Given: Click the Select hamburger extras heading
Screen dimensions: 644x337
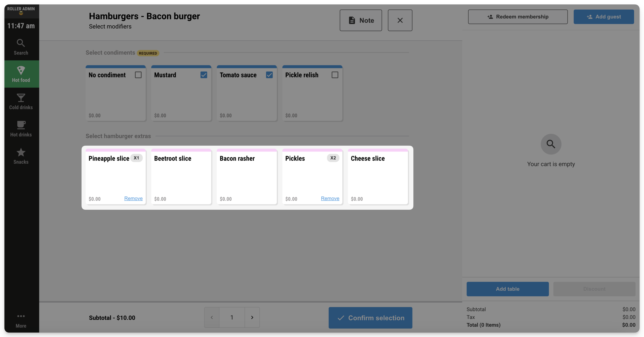Looking at the screenshot, I should (118, 136).
